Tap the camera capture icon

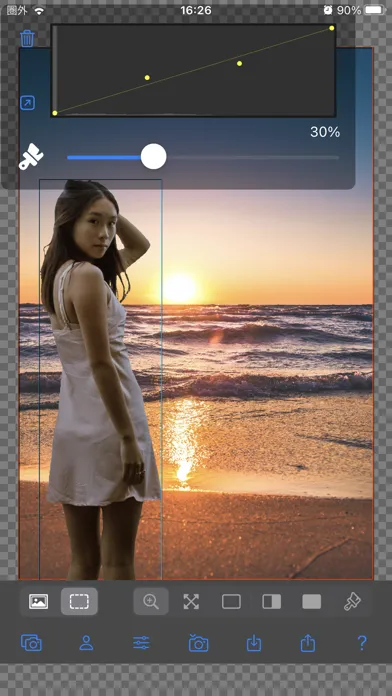point(198,643)
